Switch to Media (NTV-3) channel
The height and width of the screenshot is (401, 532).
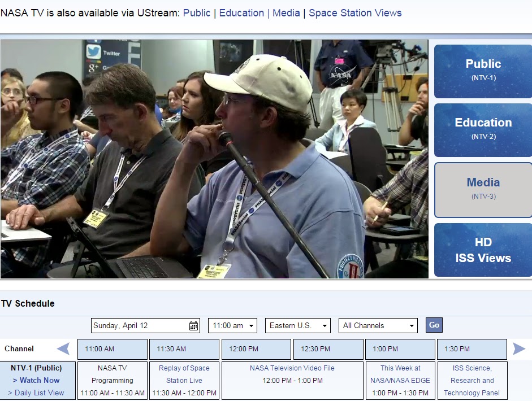(x=483, y=190)
